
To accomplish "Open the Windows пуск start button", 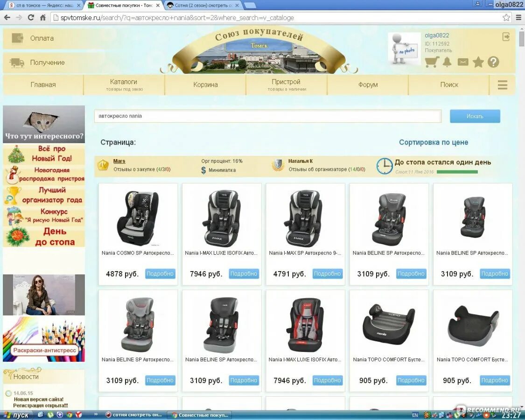I will click(16, 415).
